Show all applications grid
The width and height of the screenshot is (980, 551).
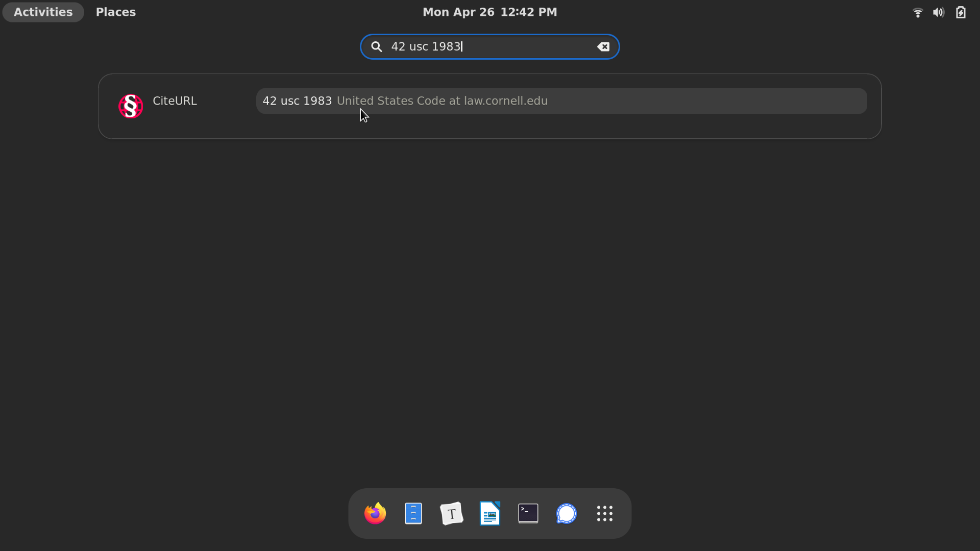coord(605,513)
